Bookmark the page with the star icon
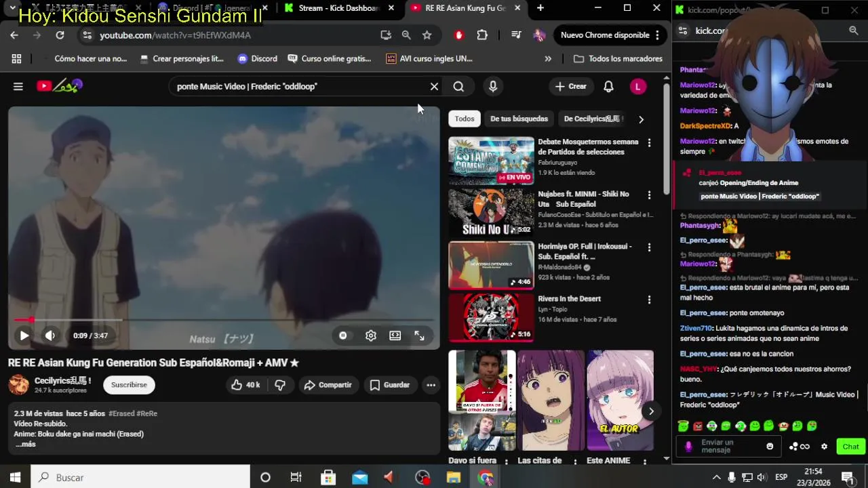 point(427,35)
